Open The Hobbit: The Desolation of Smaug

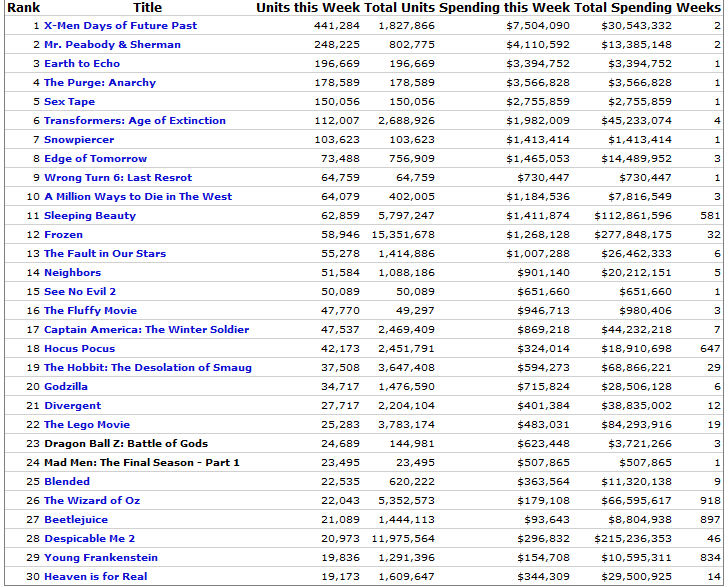click(148, 368)
